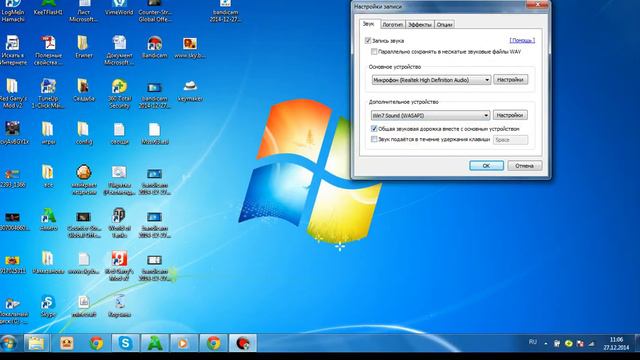Click the green A taskbar icon
The height and width of the screenshot is (360, 640).
[x=154, y=343]
